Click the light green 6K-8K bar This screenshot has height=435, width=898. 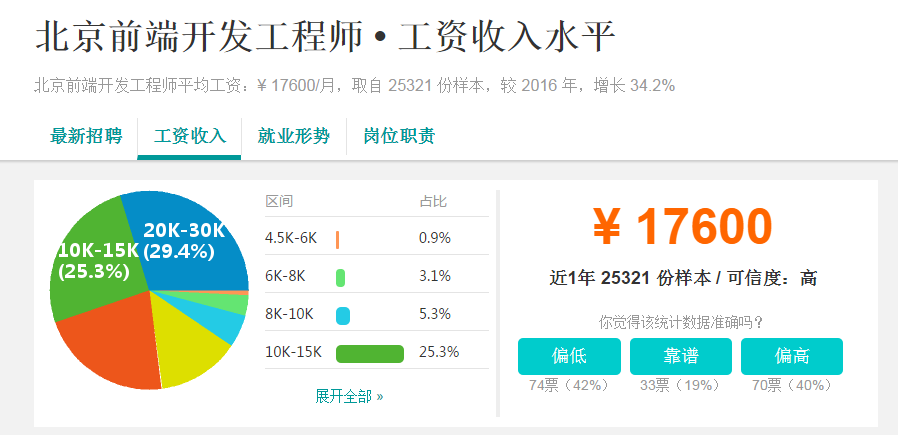(x=341, y=276)
